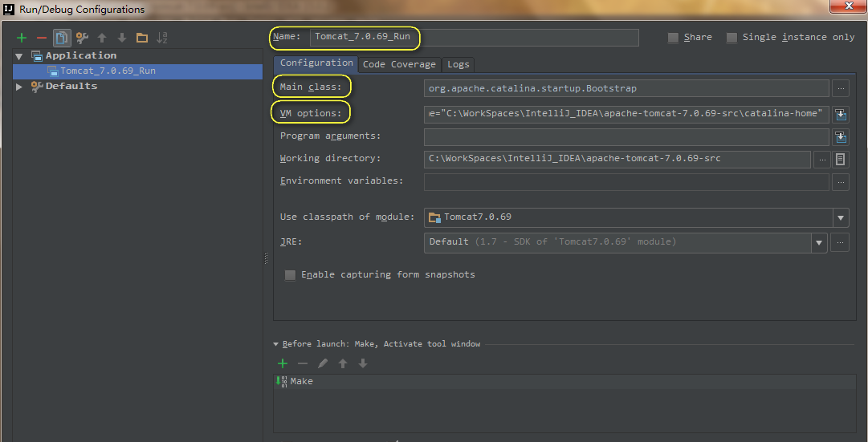
Task: Toggle Single instance only checkbox
Action: 731,38
